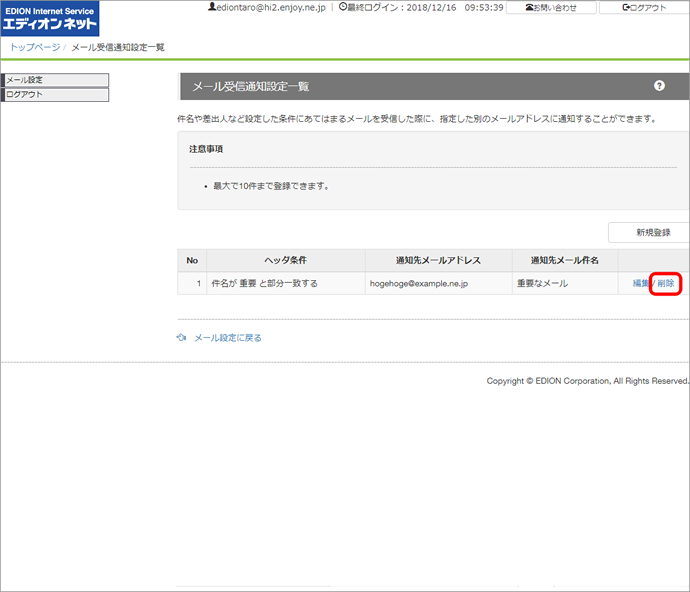
Task: Choose ログアウト in the left sidebar
Action: click(x=55, y=95)
